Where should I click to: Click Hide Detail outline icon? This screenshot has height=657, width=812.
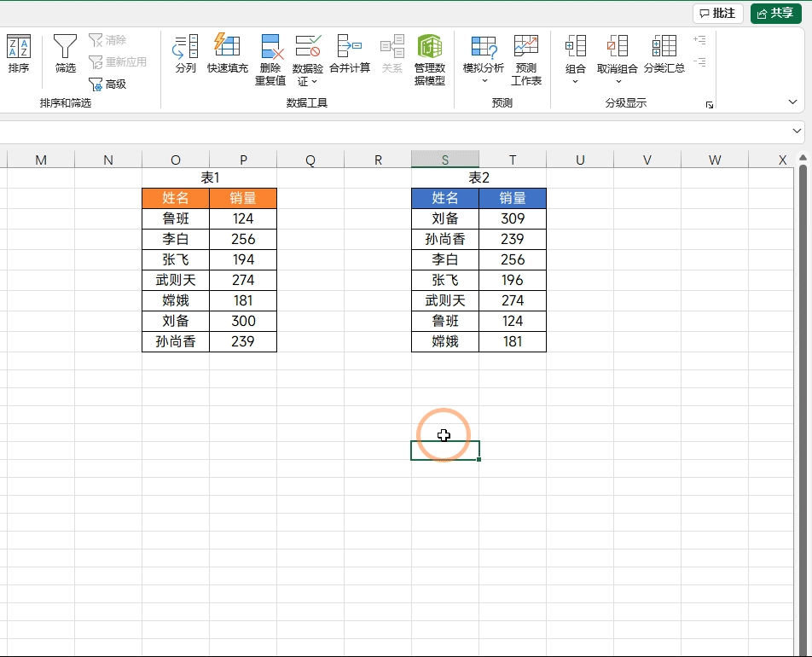point(699,62)
